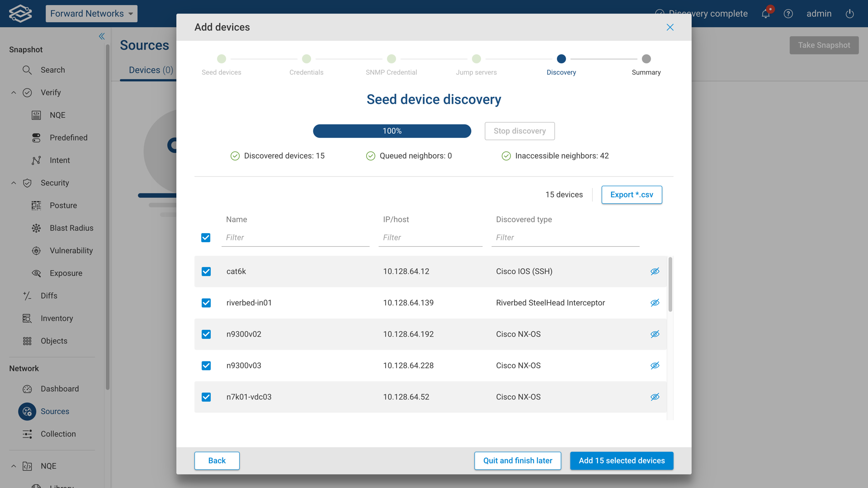
Task: Collapse the Verify section in sidebar
Action: (x=13, y=92)
